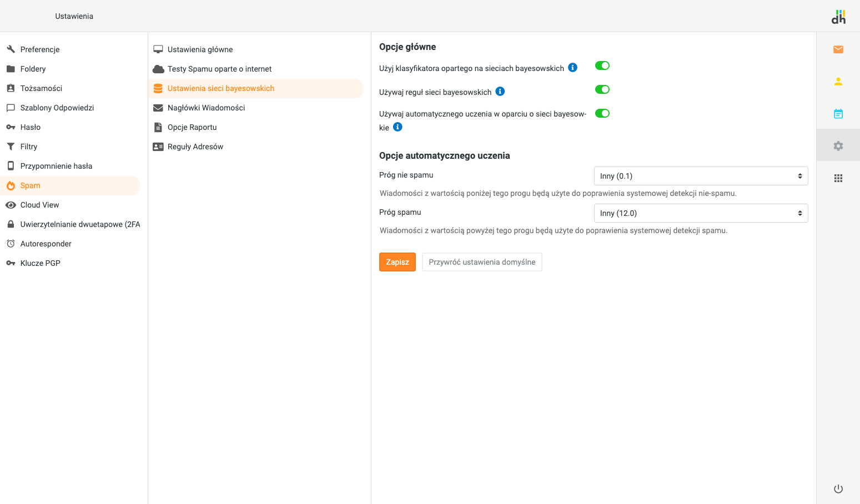The height and width of the screenshot is (504, 860).
Task: Click the settings gear icon in right bar
Action: pyautogui.click(x=838, y=146)
